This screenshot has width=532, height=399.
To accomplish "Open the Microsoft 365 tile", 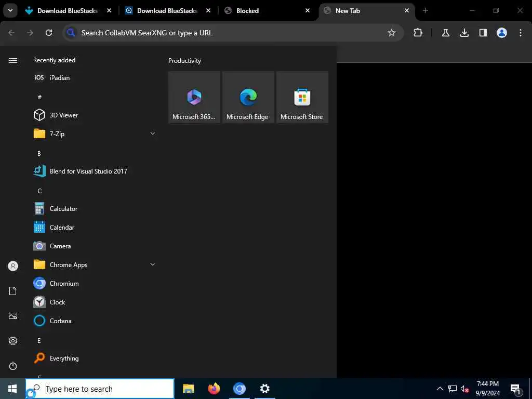I will (x=194, y=97).
